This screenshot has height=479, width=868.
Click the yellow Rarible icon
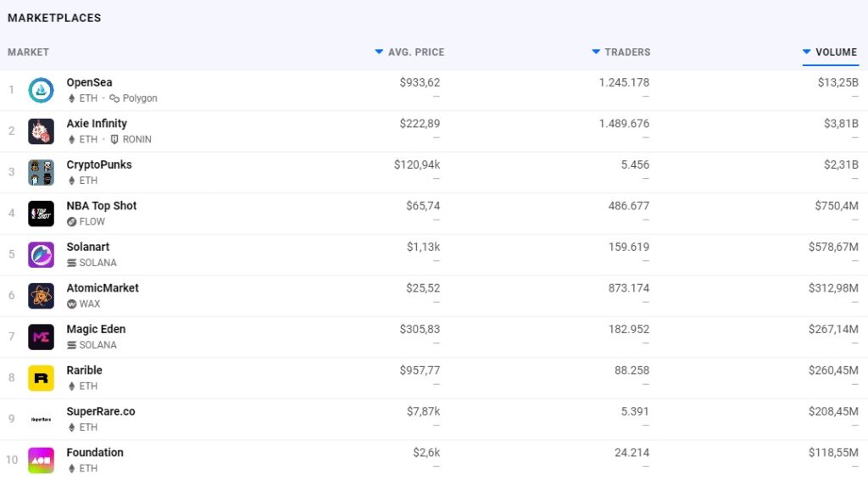41,378
